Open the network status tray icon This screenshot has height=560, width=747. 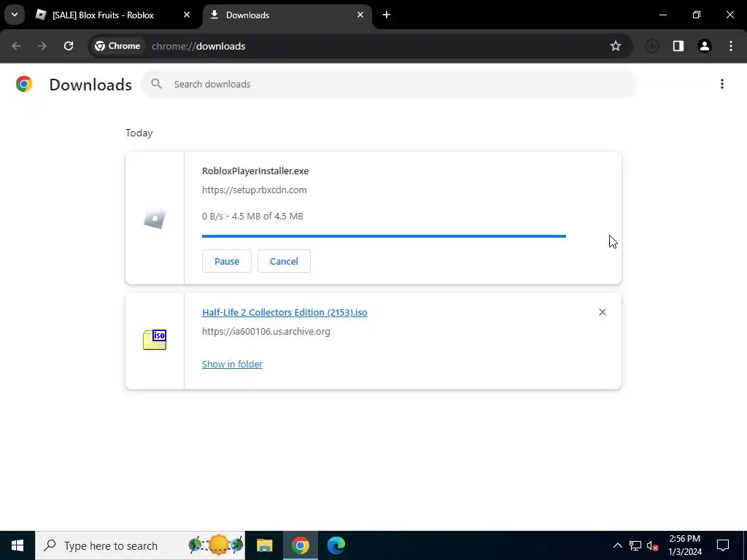click(635, 545)
